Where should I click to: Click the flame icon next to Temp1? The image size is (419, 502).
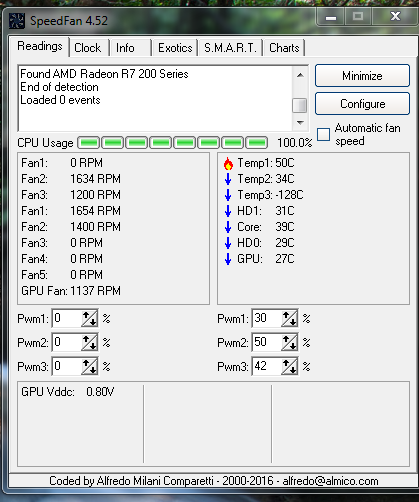pos(228,163)
